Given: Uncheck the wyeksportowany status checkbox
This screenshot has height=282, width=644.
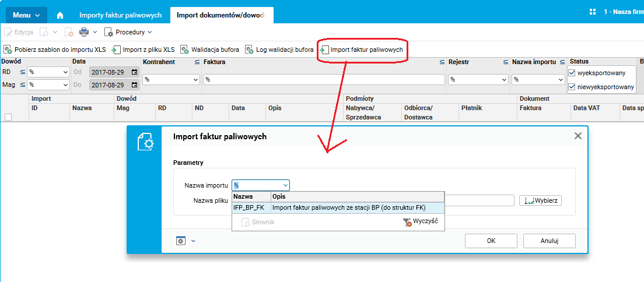Looking at the screenshot, I should [572, 73].
